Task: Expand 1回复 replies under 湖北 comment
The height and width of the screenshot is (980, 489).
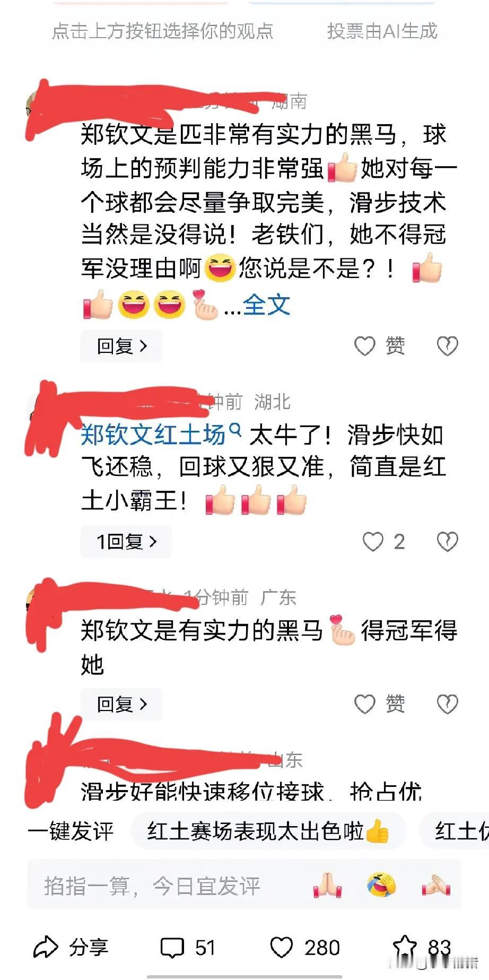Action: (126, 542)
